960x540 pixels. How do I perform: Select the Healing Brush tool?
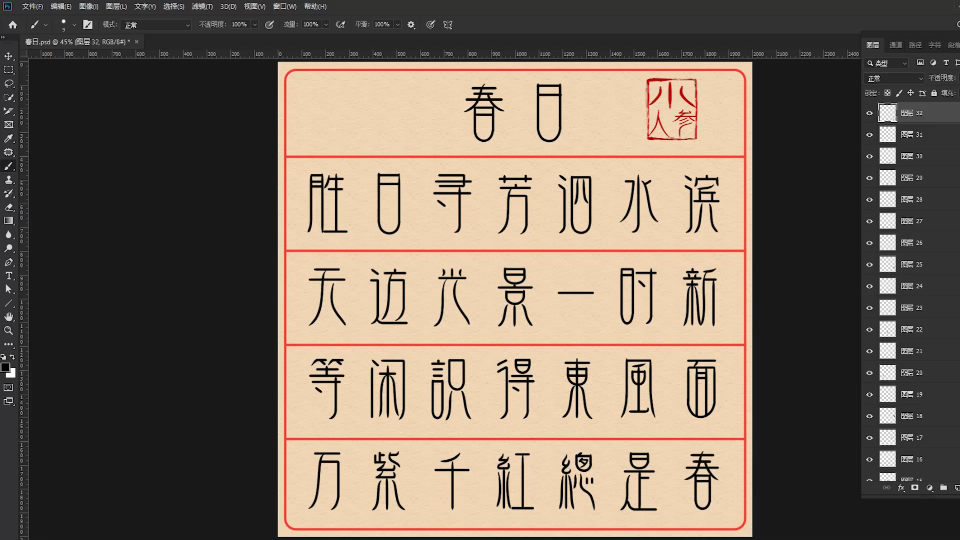pos(9,152)
